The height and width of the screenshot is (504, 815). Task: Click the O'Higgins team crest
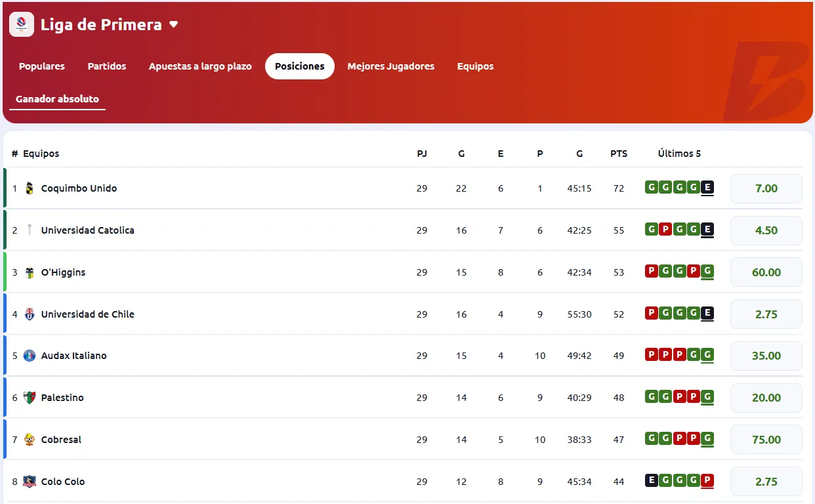click(30, 272)
